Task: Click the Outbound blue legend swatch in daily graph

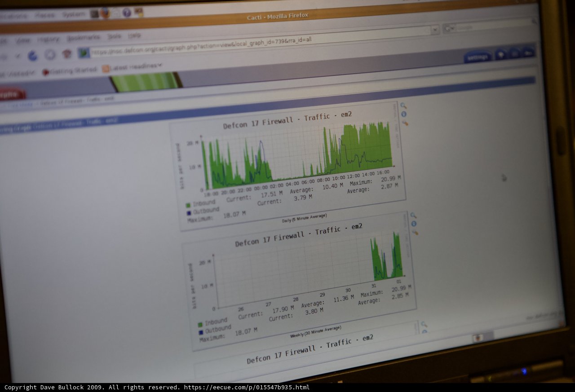Action: (x=189, y=212)
